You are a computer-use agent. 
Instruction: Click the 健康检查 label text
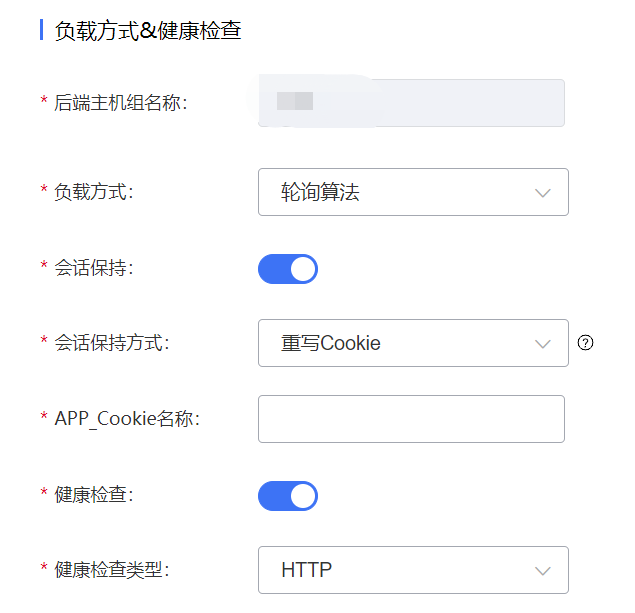[x=94, y=495]
